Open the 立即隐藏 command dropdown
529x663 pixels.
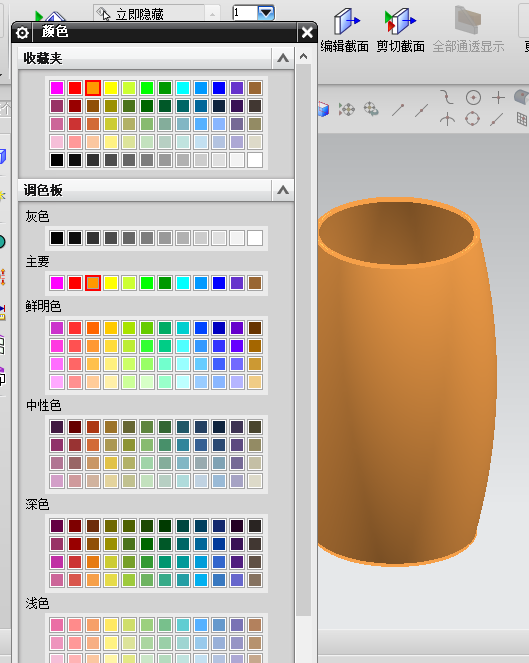point(212,14)
